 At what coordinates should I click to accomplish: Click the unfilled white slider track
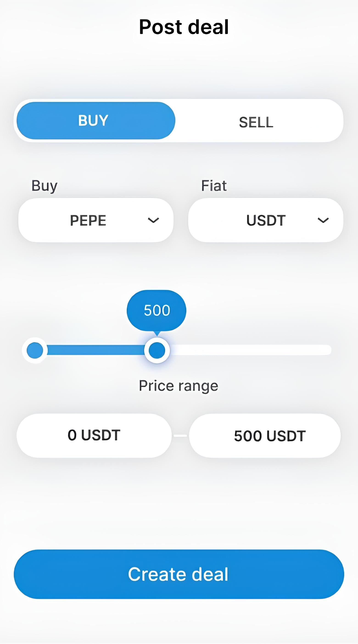(250, 350)
